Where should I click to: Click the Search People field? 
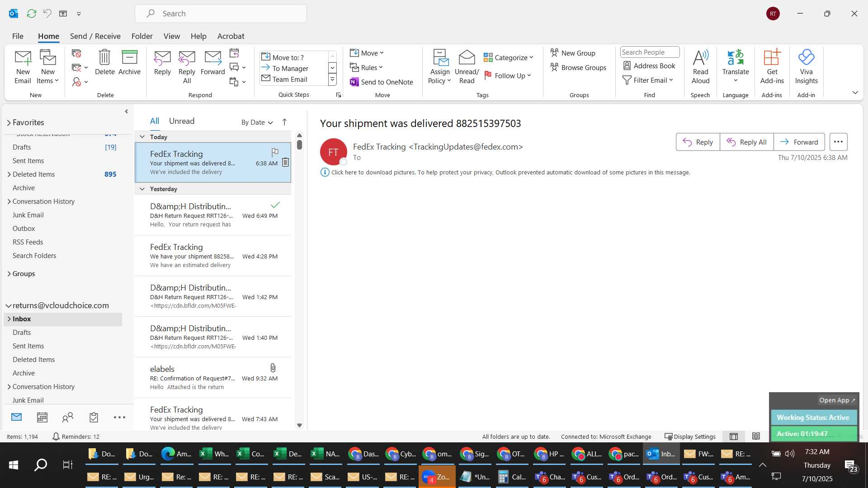point(650,52)
